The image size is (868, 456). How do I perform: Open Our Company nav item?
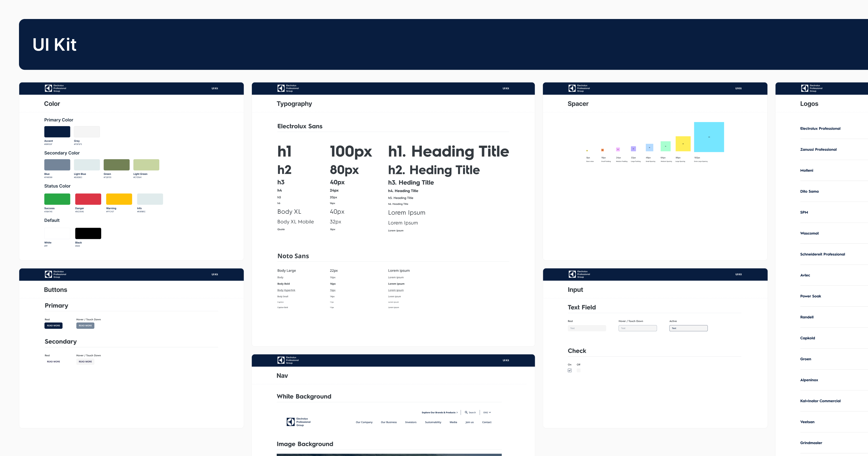(364, 422)
